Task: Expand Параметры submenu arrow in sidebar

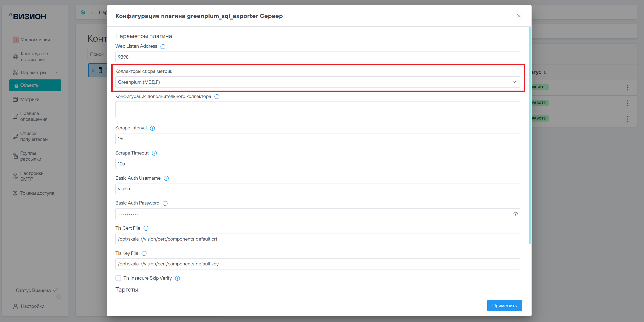Action: point(56,73)
